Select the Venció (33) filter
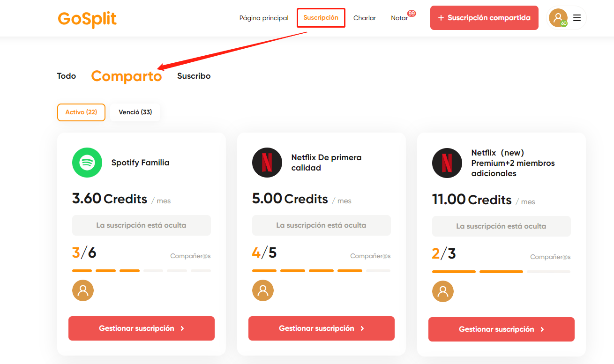Image resolution: width=614 pixels, height=364 pixels. point(135,112)
